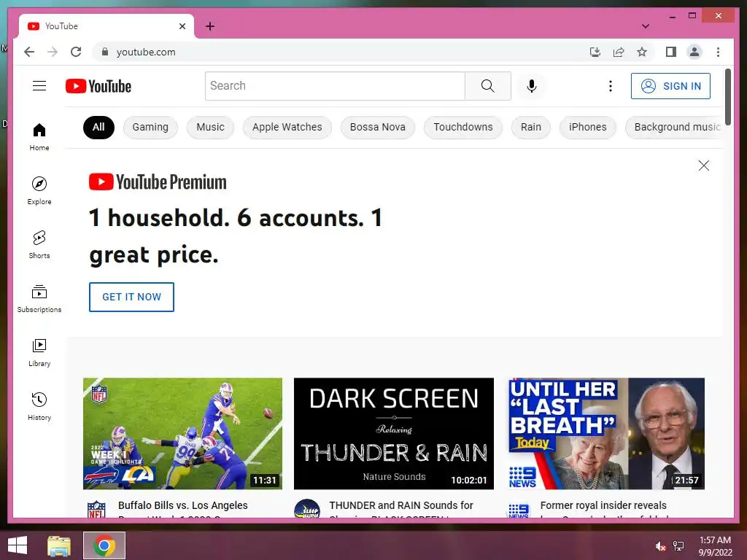Open Chrome profile avatar
The height and width of the screenshot is (560, 747).
pyautogui.click(x=694, y=52)
